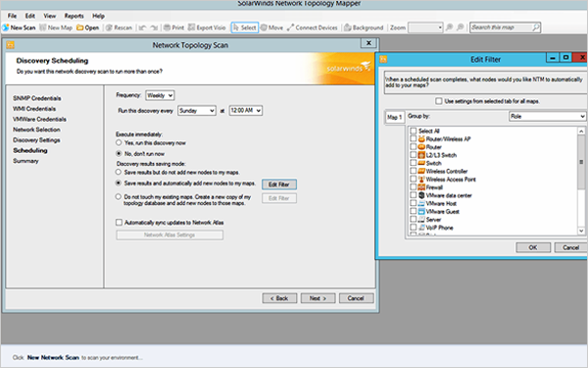This screenshot has height=368, width=588.
Task: Click OK in the Edit Filter dialog
Action: [533, 247]
